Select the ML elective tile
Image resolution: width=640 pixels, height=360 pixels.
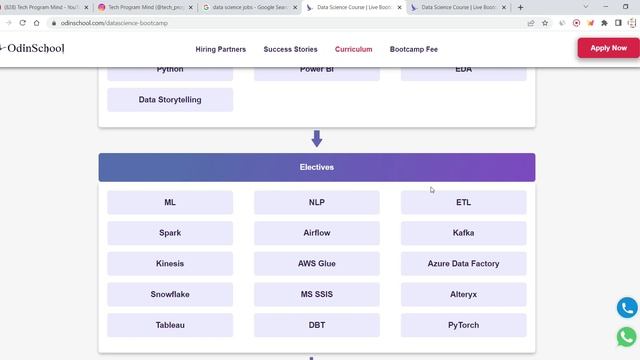(170, 202)
